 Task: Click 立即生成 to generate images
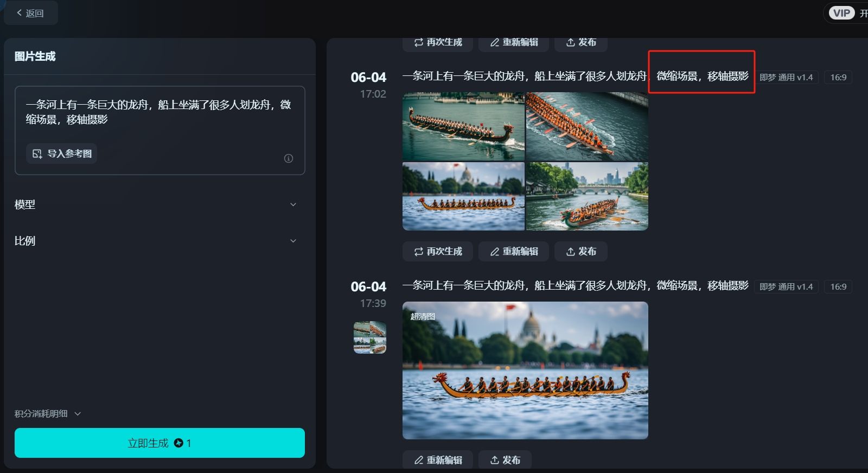(159, 443)
